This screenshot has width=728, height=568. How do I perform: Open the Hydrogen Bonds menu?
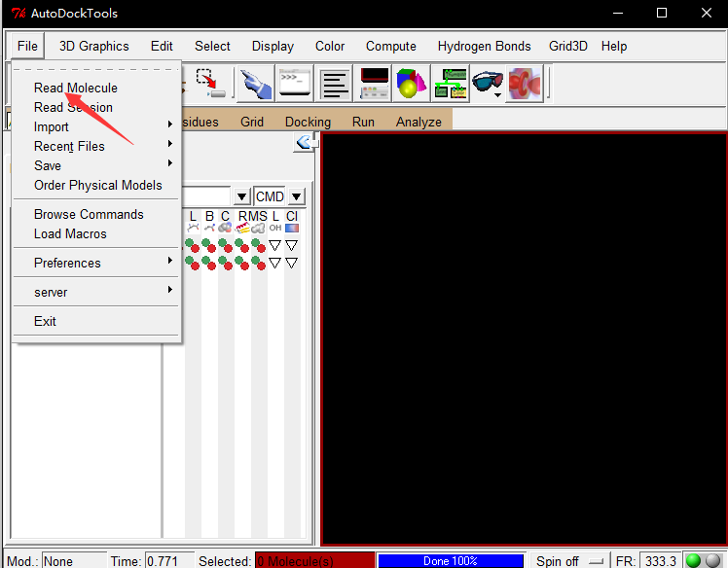pyautogui.click(x=484, y=46)
